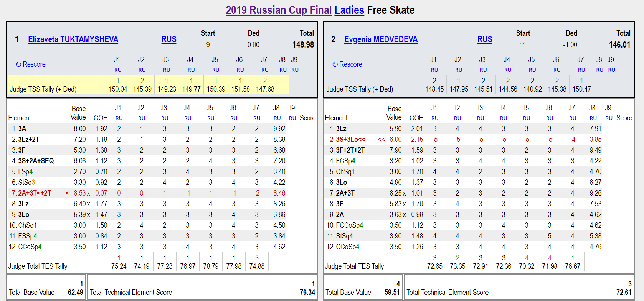Viewport: 644px width, 301px height.
Task: Click Rescore for Medvedeva's scores
Action: (x=347, y=64)
